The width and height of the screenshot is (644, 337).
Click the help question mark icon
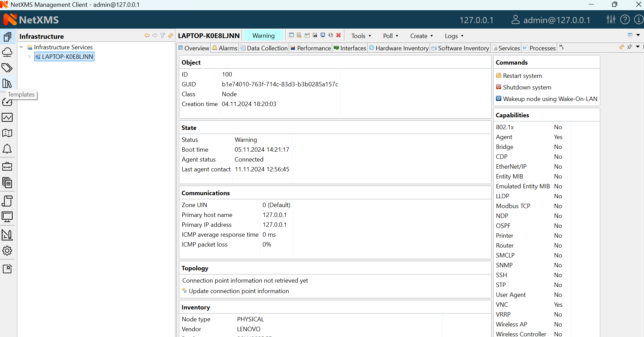point(625,20)
